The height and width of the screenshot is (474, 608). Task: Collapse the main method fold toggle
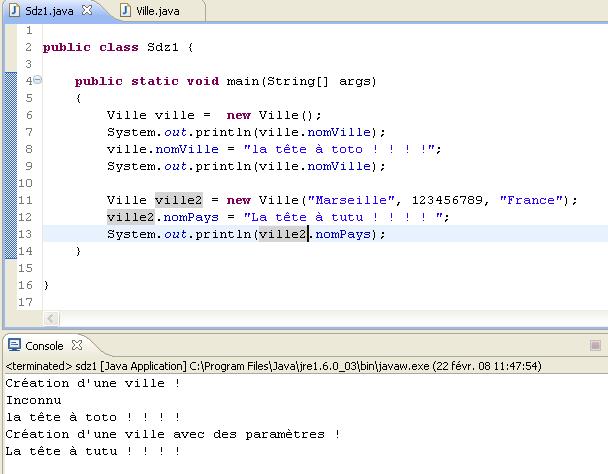37,81
